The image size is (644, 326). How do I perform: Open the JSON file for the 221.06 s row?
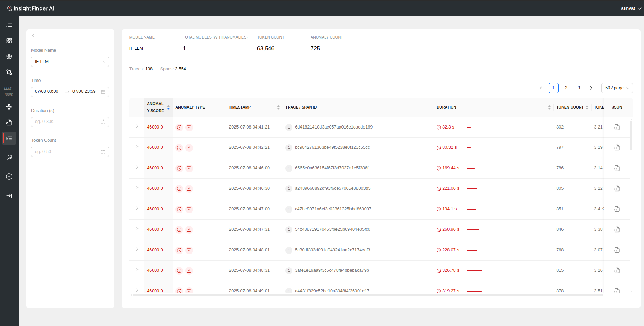pos(617,188)
